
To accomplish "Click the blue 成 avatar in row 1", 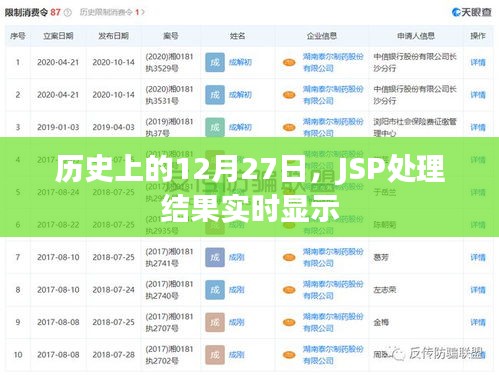I will pyautogui.click(x=215, y=62).
